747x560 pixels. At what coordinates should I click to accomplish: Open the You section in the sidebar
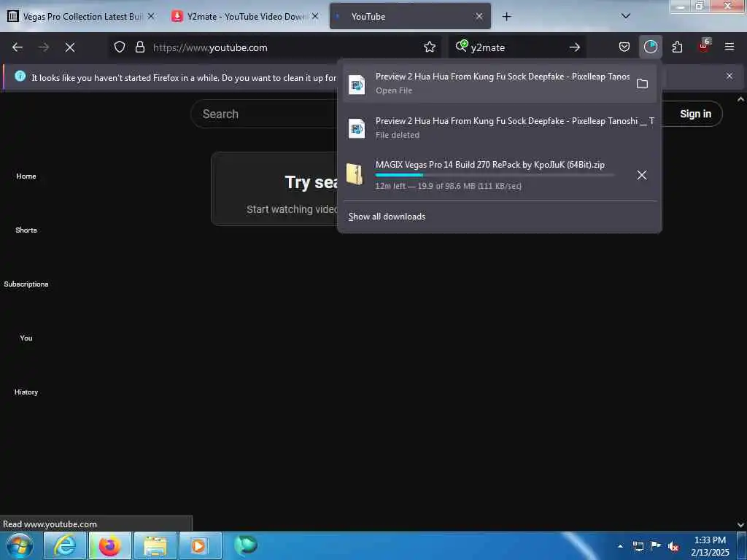tap(26, 338)
